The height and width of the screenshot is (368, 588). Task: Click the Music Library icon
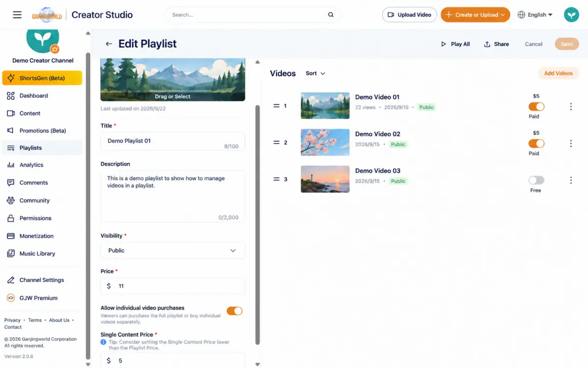(11, 253)
